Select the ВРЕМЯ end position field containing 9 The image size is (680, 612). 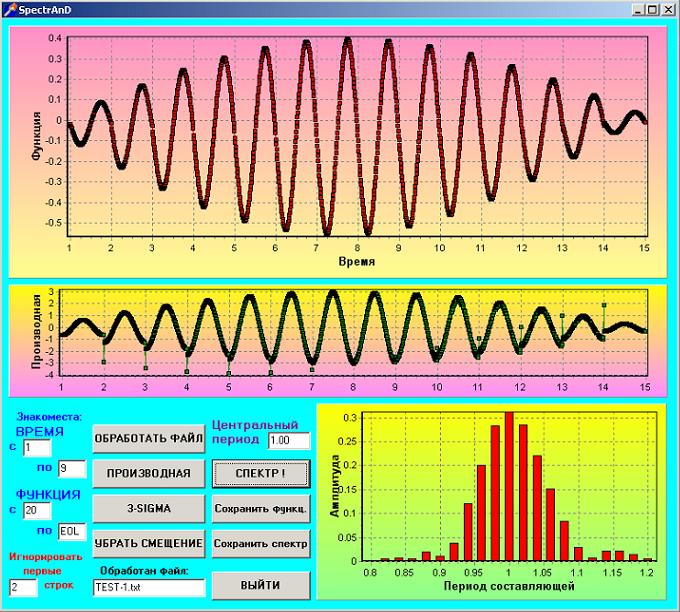pos(72,468)
